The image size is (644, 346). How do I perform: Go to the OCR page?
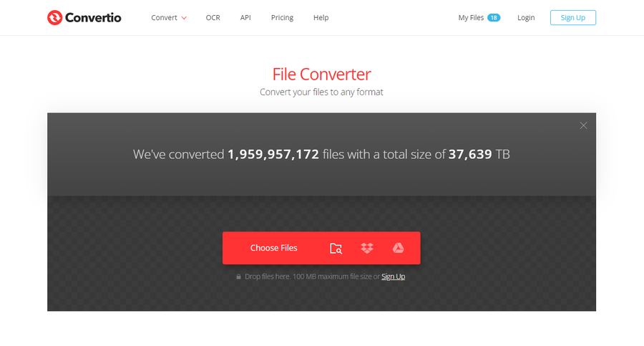click(x=213, y=18)
